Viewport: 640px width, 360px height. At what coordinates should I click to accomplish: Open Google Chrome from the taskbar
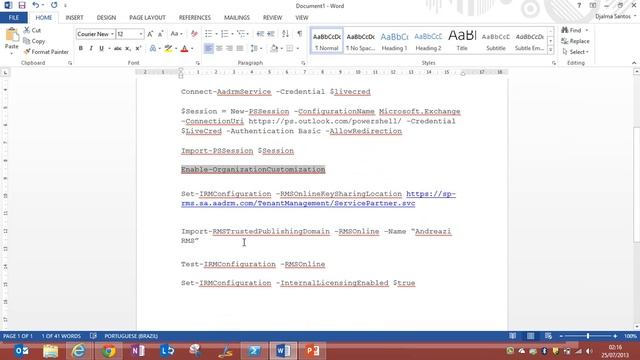109,351
